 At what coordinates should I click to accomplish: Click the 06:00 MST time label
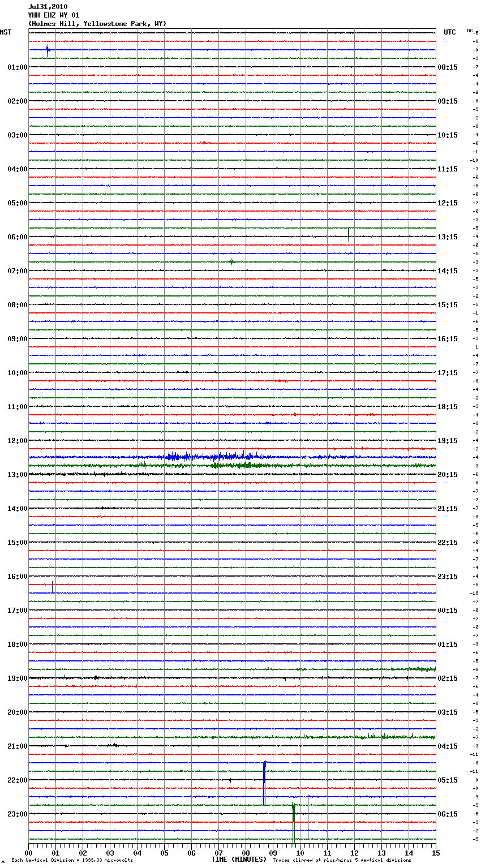click(x=17, y=237)
